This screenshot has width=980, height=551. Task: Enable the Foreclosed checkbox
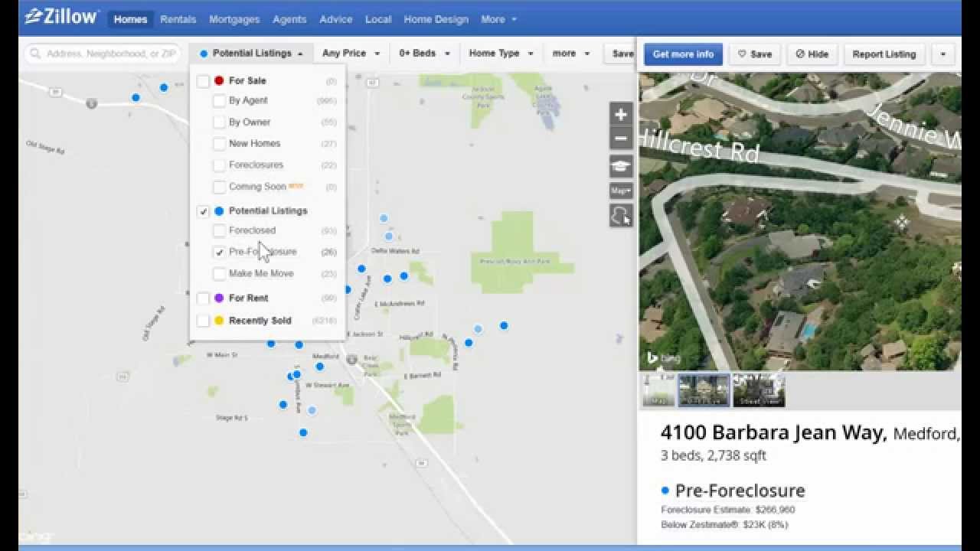click(219, 230)
